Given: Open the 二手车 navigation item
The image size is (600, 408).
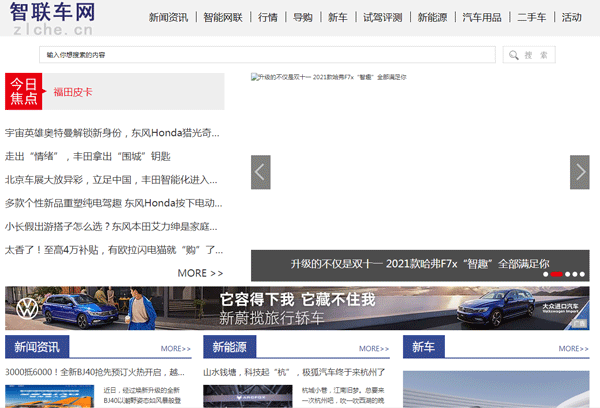Looking at the screenshot, I should click(532, 17).
